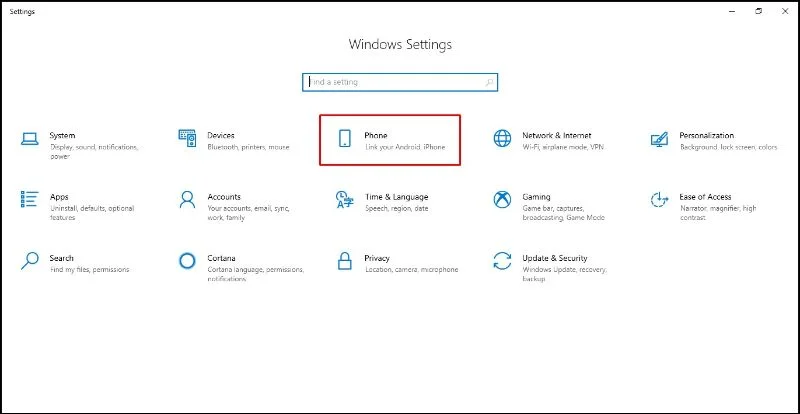The height and width of the screenshot is (414, 800).
Task: Click the Gaming Xbox icon
Action: click(502, 200)
